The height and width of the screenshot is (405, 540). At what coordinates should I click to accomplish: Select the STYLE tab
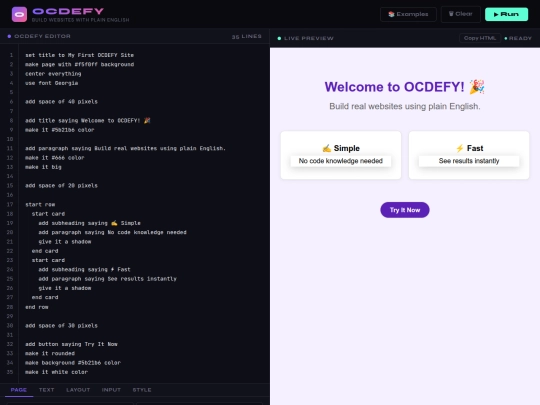point(142,390)
